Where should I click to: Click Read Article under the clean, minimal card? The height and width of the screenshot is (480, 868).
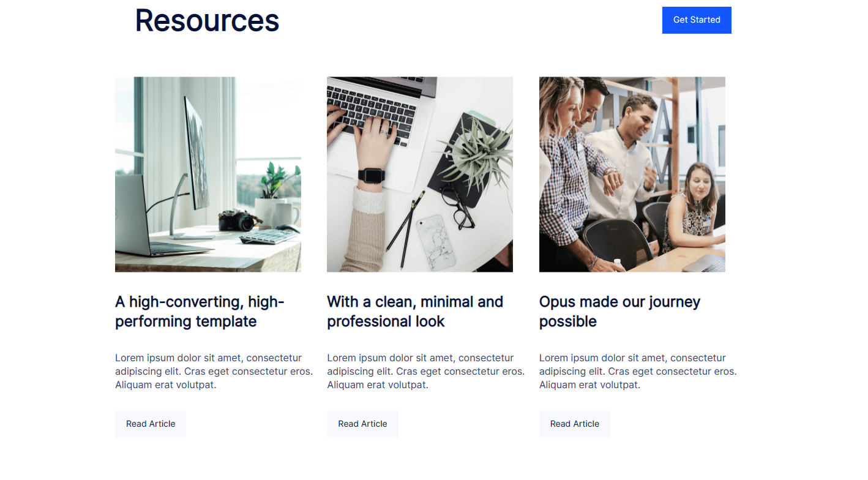(362, 424)
